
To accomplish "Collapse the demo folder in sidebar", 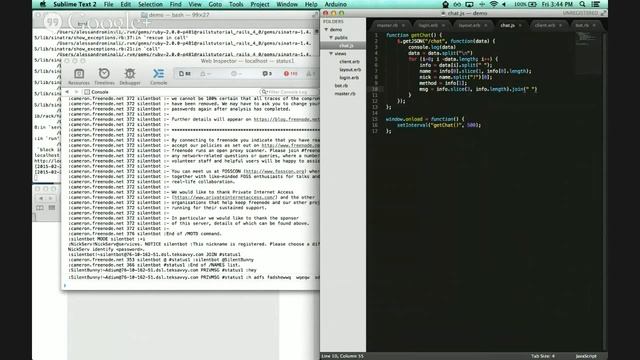I will pyautogui.click(x=326, y=29).
